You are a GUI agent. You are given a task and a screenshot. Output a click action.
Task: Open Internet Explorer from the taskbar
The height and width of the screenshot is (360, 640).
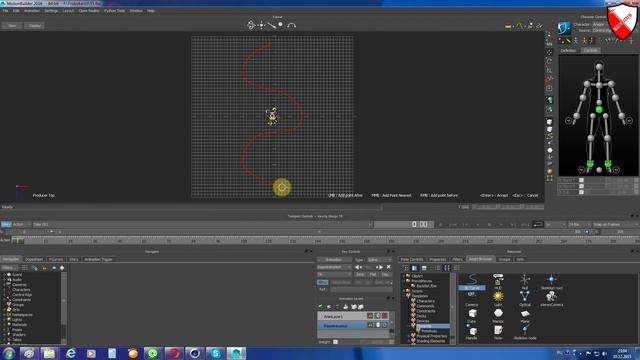click(x=71, y=353)
